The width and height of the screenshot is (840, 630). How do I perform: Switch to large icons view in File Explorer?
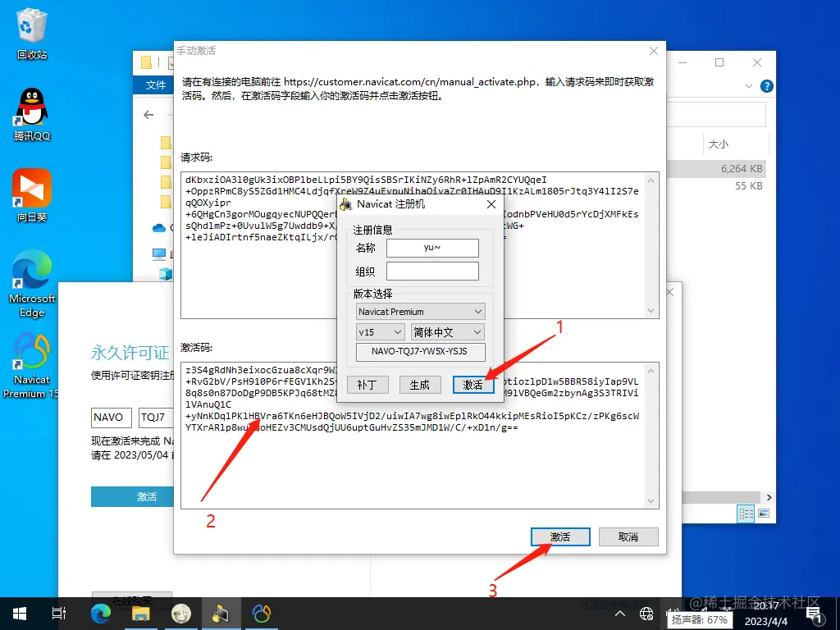[764, 514]
